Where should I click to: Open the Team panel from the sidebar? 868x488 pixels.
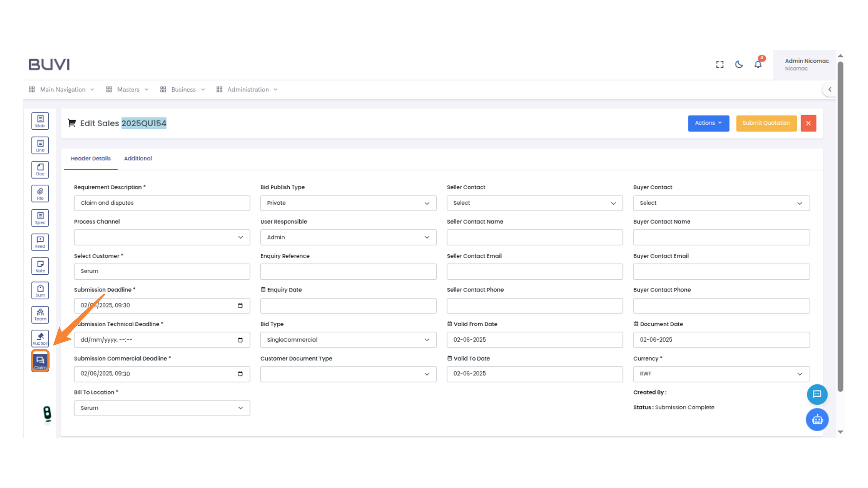(40, 314)
